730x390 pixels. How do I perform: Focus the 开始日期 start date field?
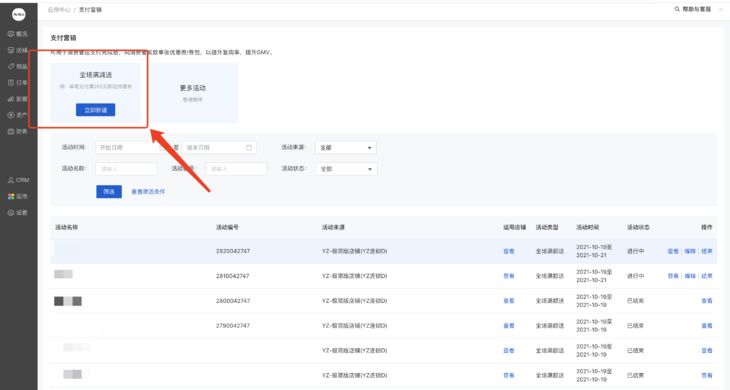tap(132, 148)
